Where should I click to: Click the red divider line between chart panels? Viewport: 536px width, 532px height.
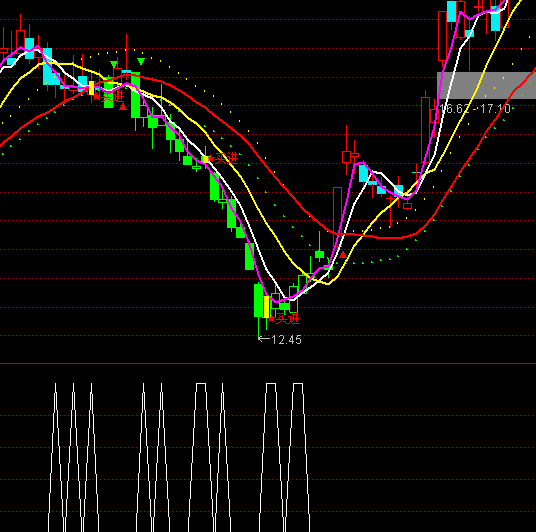[x=268, y=363]
